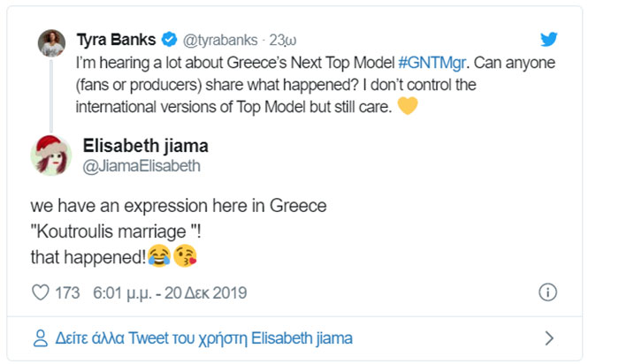This screenshot has height=364, width=619.
Task: Click the 23ω time on Tyra's tweet
Action: (281, 40)
